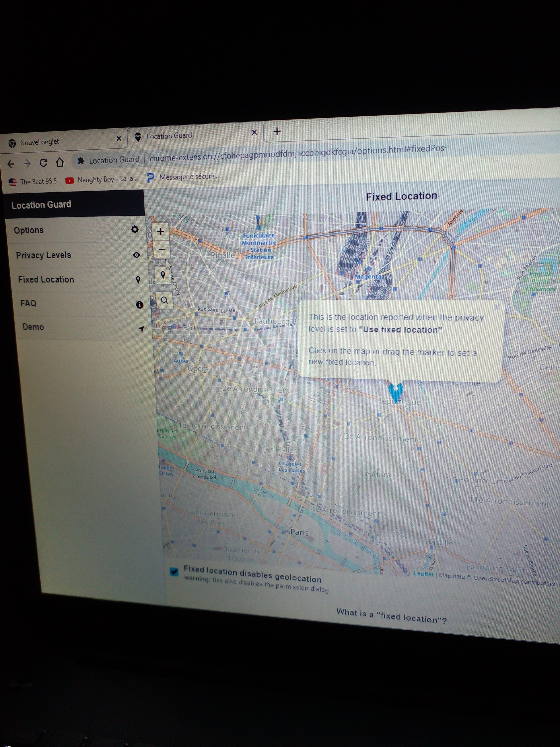The image size is (560, 747).
Task: Click the Leaflet attribution link
Action: (x=423, y=574)
